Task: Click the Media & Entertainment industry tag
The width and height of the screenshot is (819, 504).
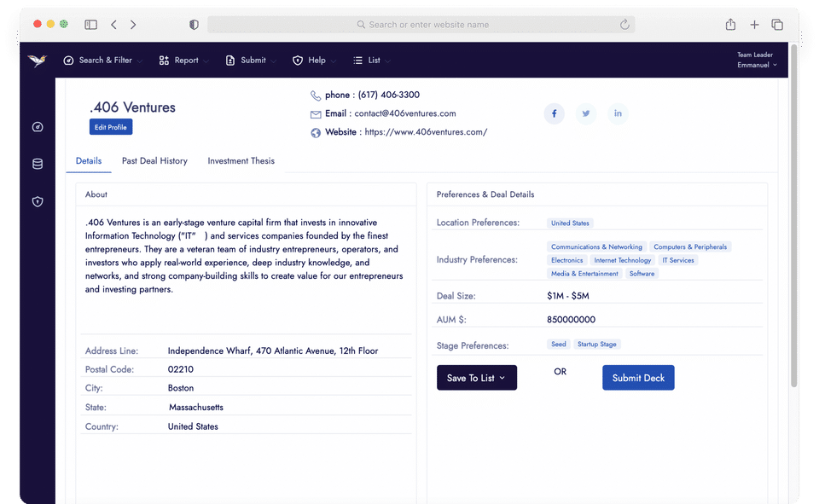Action: click(x=584, y=274)
